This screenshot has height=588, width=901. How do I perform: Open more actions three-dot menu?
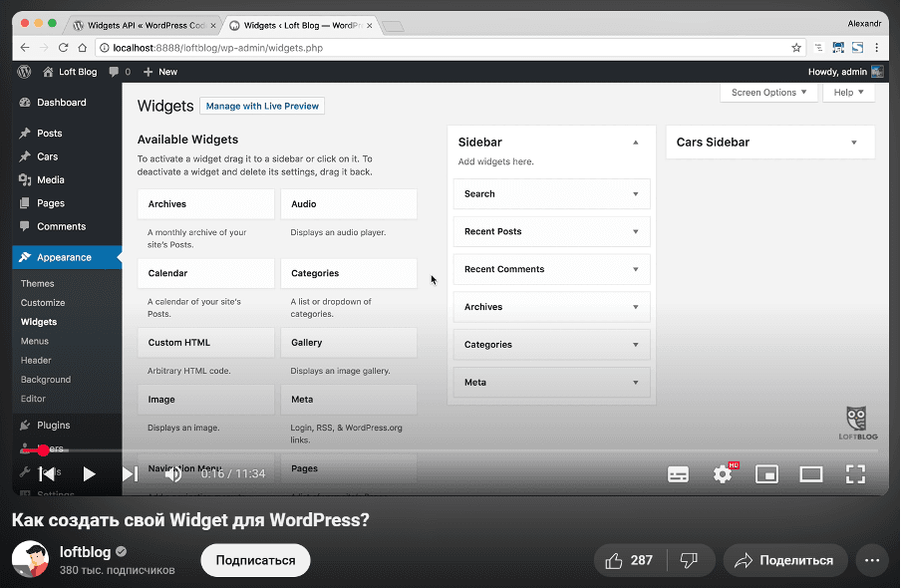pyautogui.click(x=872, y=560)
